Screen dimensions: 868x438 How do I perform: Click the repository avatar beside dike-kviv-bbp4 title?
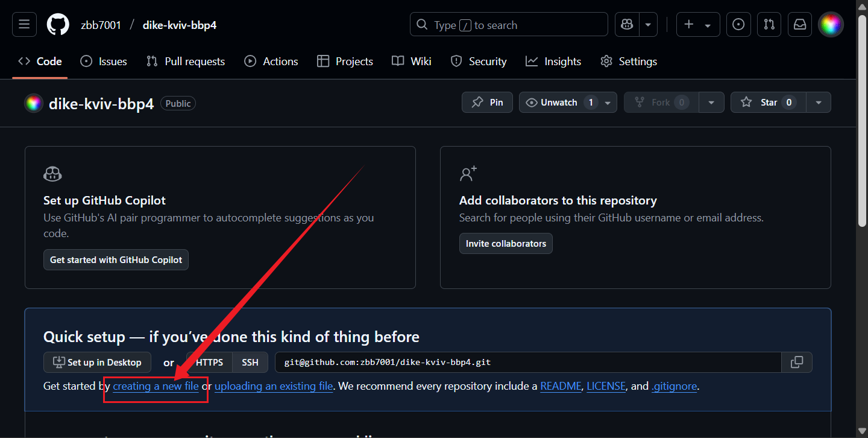34,103
